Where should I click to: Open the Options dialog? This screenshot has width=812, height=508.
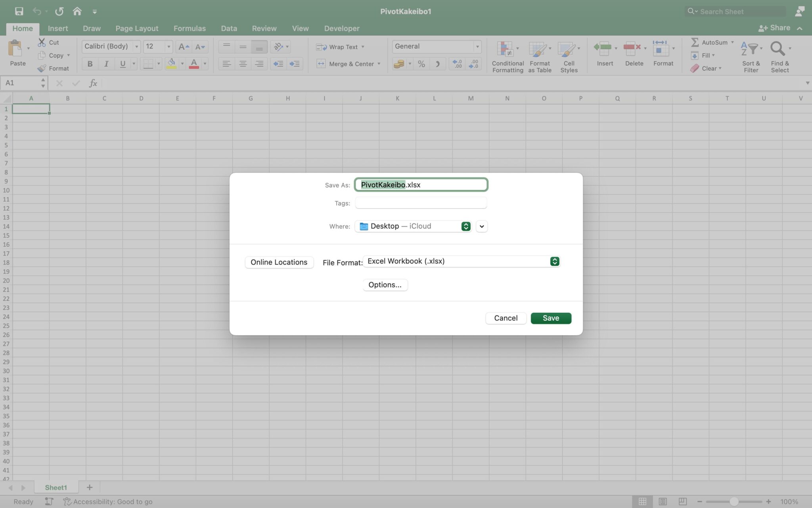pyautogui.click(x=385, y=285)
